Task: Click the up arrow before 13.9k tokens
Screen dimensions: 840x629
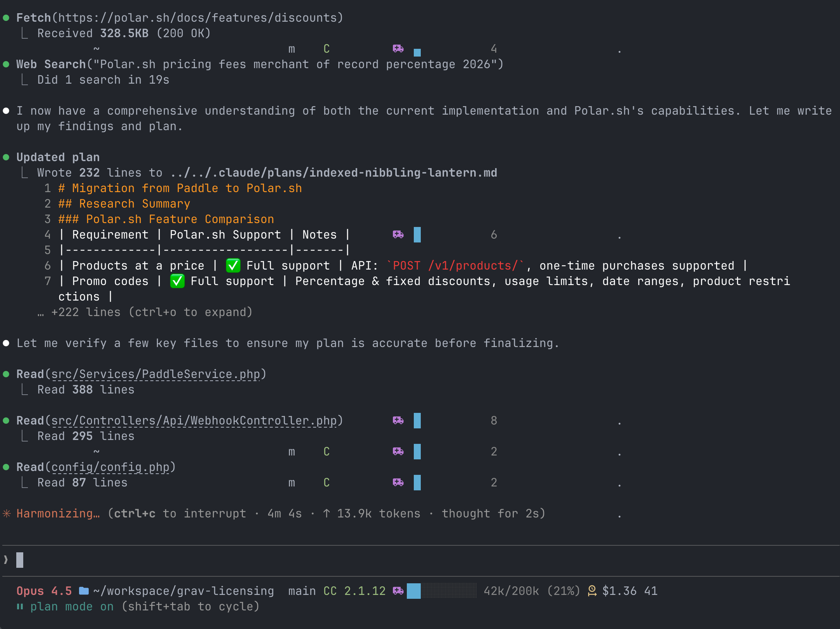Action: coord(326,514)
